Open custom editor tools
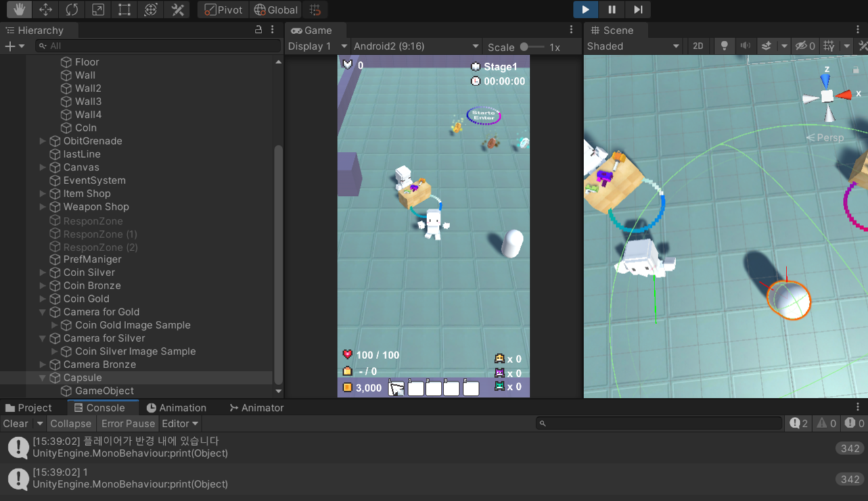This screenshot has width=868, height=501. [177, 10]
